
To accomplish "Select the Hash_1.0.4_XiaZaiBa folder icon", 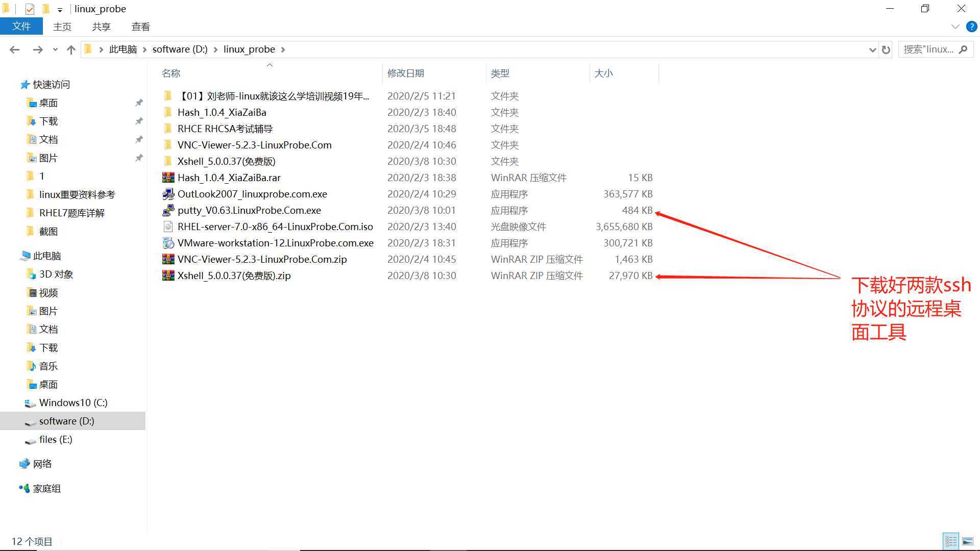I will pyautogui.click(x=168, y=112).
